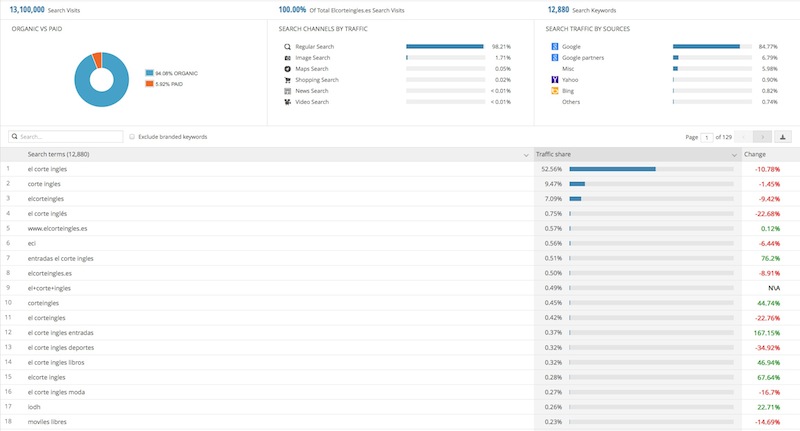
Task: Click the Image Search label
Action: 313,58
